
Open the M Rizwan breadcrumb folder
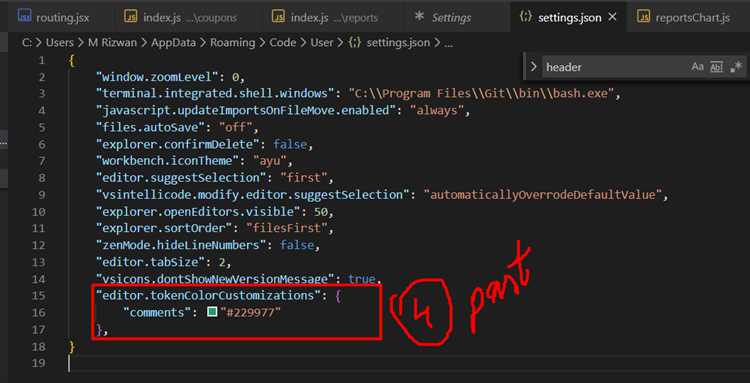point(112,43)
